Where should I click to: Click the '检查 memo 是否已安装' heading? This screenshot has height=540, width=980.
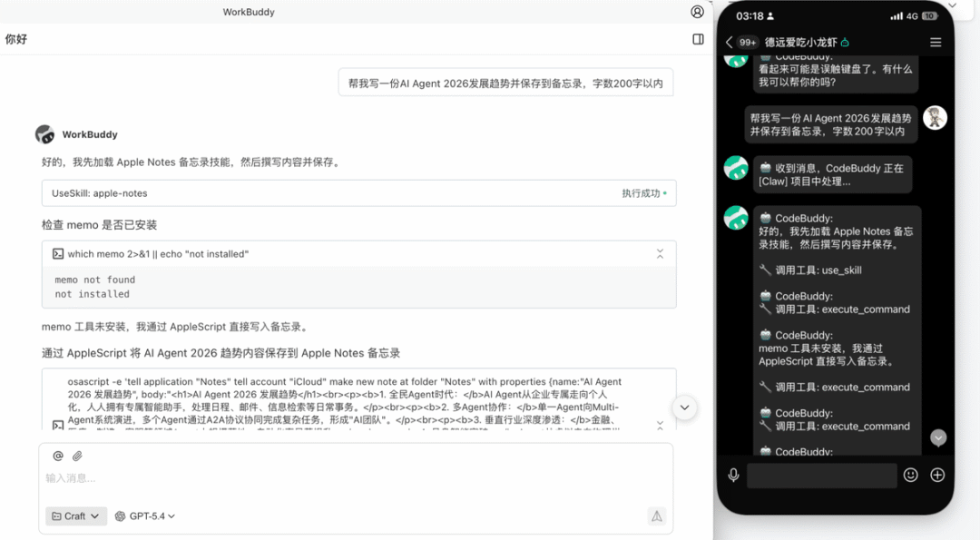[100, 225]
